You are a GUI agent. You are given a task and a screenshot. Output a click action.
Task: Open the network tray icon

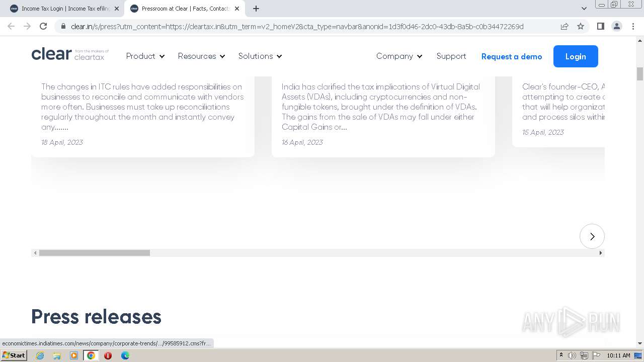coord(584,355)
